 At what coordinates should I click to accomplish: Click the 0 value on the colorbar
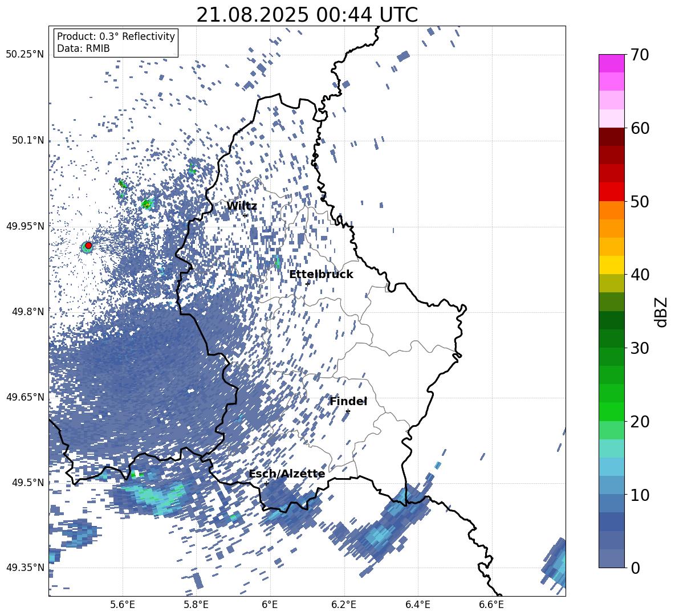tap(635, 568)
